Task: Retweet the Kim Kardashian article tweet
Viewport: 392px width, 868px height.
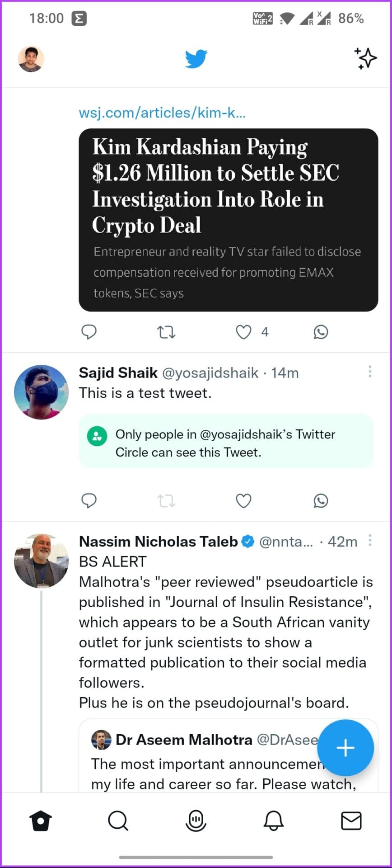Action: (x=166, y=332)
